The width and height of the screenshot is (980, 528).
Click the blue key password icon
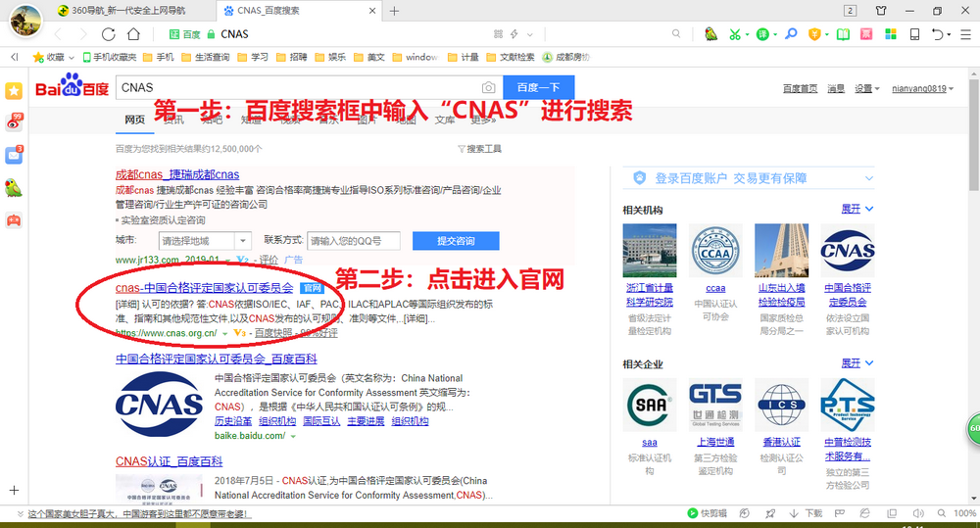pyautogui.click(x=791, y=33)
